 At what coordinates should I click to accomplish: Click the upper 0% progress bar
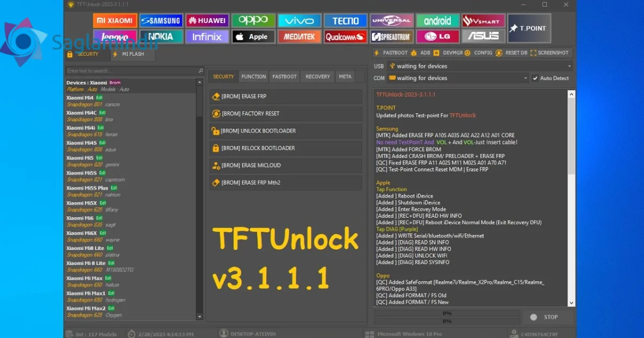point(447,313)
